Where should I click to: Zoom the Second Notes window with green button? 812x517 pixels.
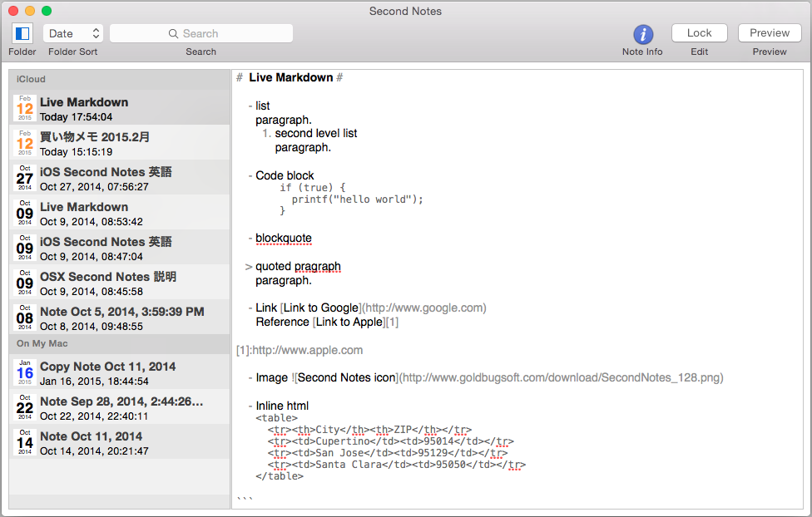tap(47, 11)
